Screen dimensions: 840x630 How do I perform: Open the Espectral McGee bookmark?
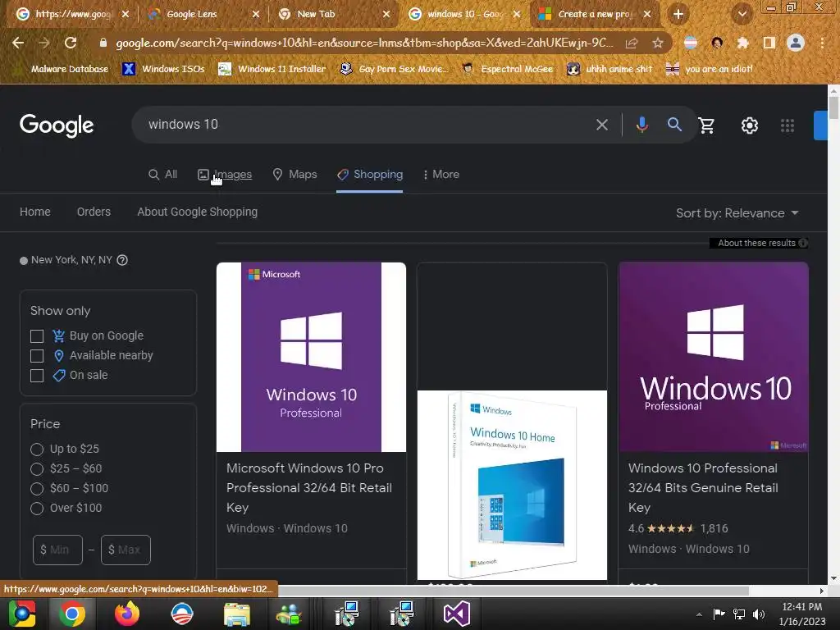coord(508,69)
